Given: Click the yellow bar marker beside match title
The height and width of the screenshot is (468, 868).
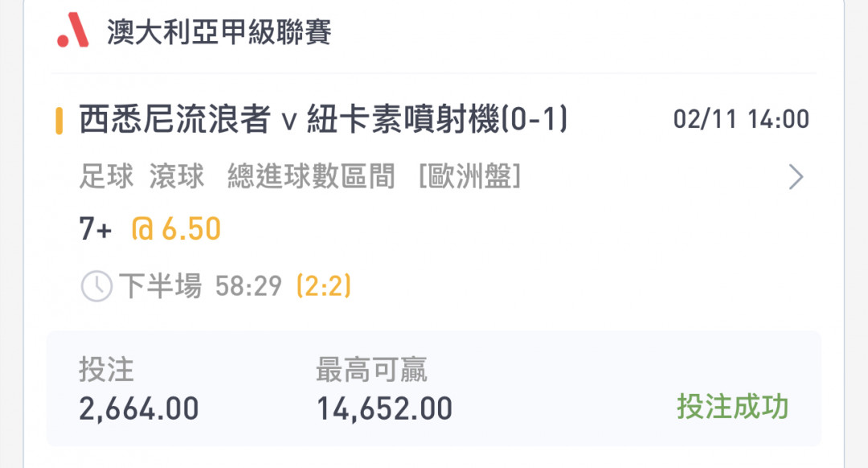Looking at the screenshot, I should point(59,120).
